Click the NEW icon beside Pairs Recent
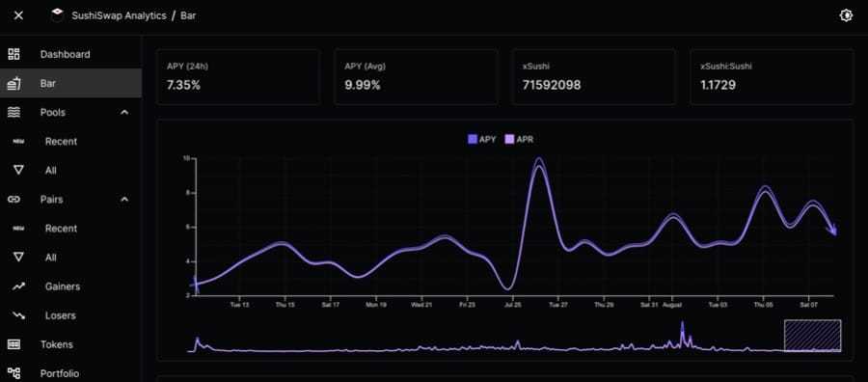 (x=18, y=229)
